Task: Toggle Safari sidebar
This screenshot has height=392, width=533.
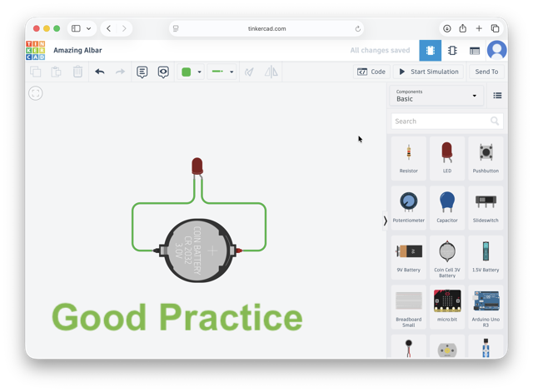Action: point(76,28)
